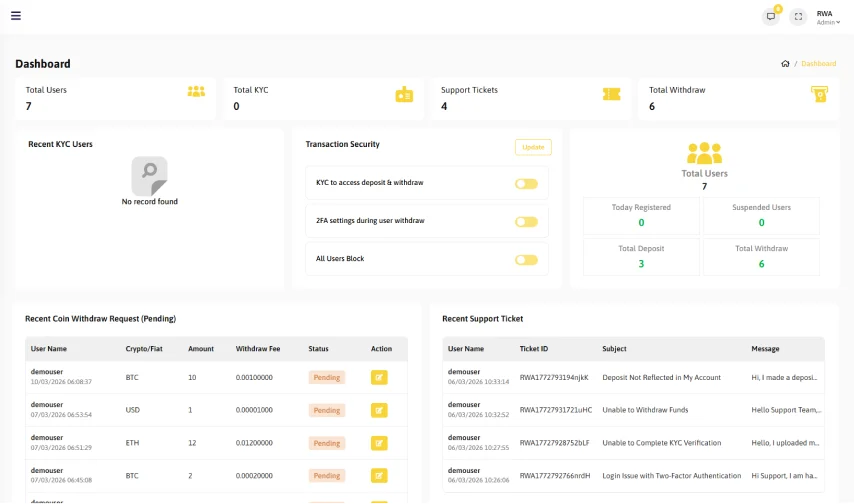Screen dimensions: 854x504
Task: Click 'Recent Coin Withdraw Request (Pending)' heading
Action: point(100,319)
